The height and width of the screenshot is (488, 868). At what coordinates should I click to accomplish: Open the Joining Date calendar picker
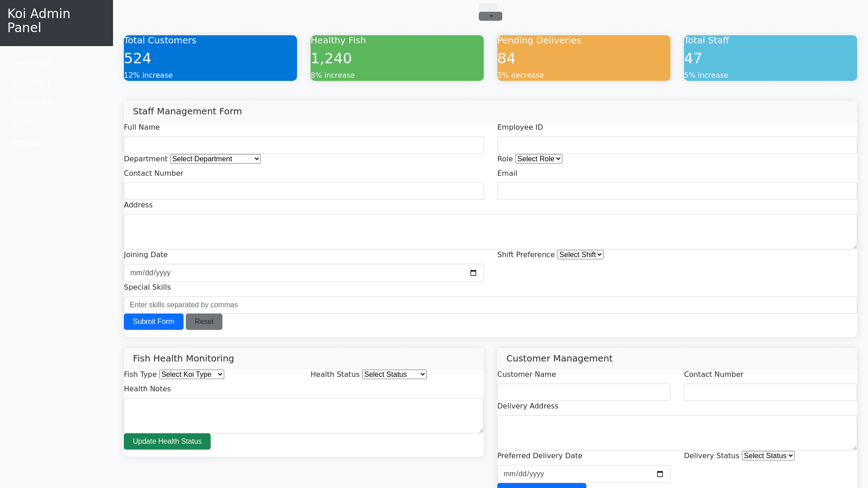(473, 273)
